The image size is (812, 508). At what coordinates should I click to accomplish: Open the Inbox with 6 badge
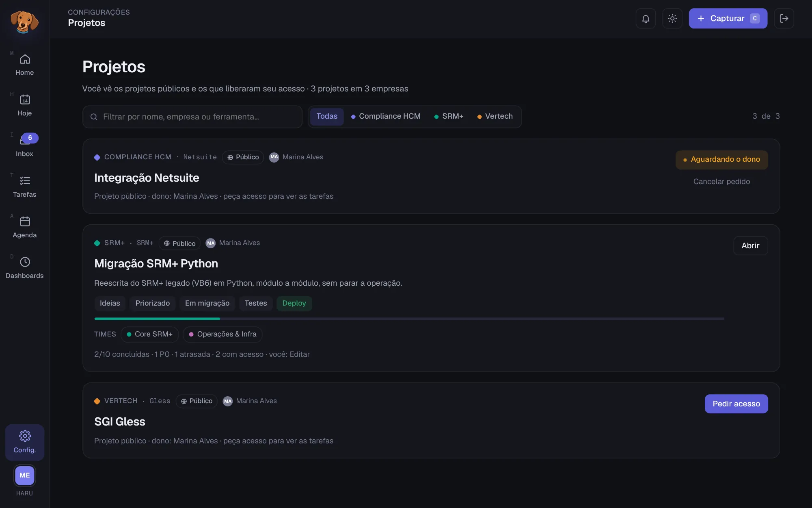pos(25,146)
